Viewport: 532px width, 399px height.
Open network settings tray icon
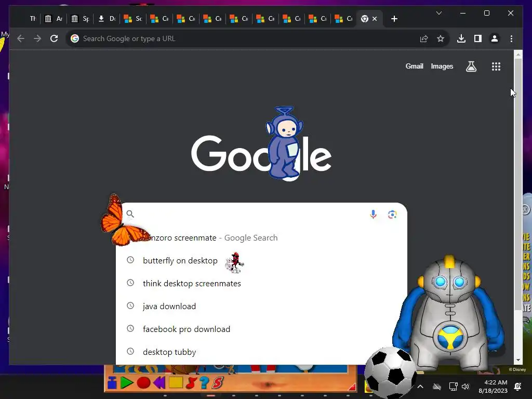coord(453,387)
